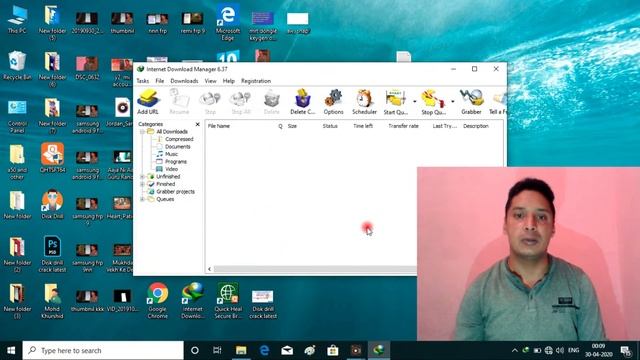This screenshot has width=640, height=360.
Task: Click the download list horizontal scrollbar track
Action: point(315,269)
